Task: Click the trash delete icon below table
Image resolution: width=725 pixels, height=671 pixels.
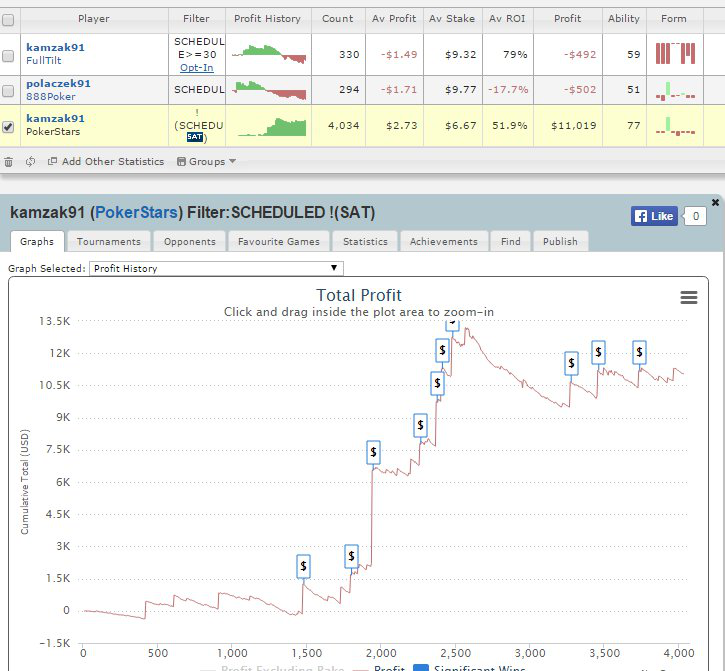Action: click(8, 162)
